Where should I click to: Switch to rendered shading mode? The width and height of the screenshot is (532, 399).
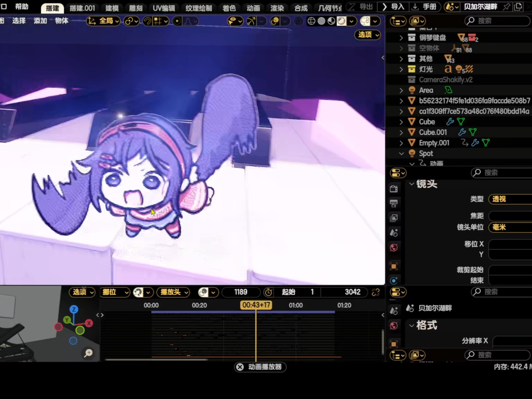341,21
